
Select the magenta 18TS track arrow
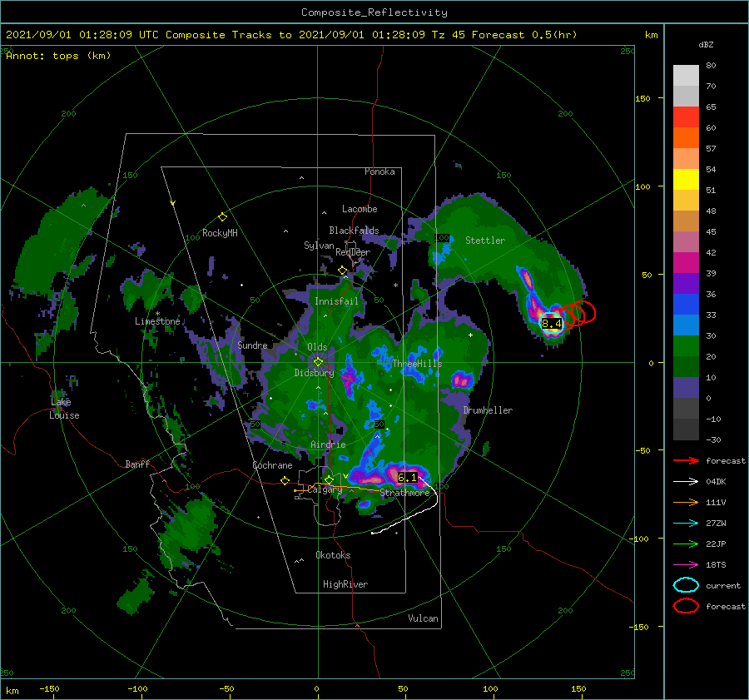686,564
